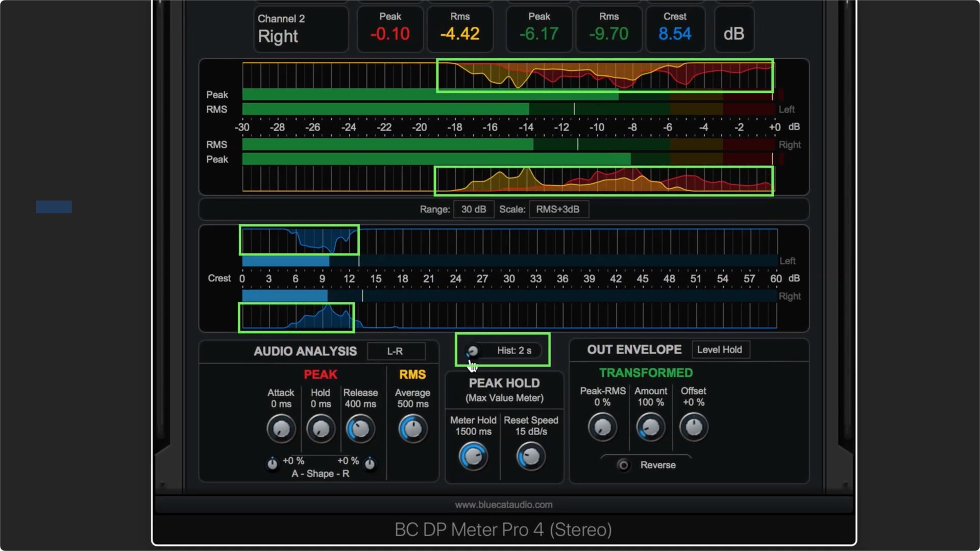Click the OUT ENVELOPE heading
The width and height of the screenshot is (980, 551).
[634, 349]
